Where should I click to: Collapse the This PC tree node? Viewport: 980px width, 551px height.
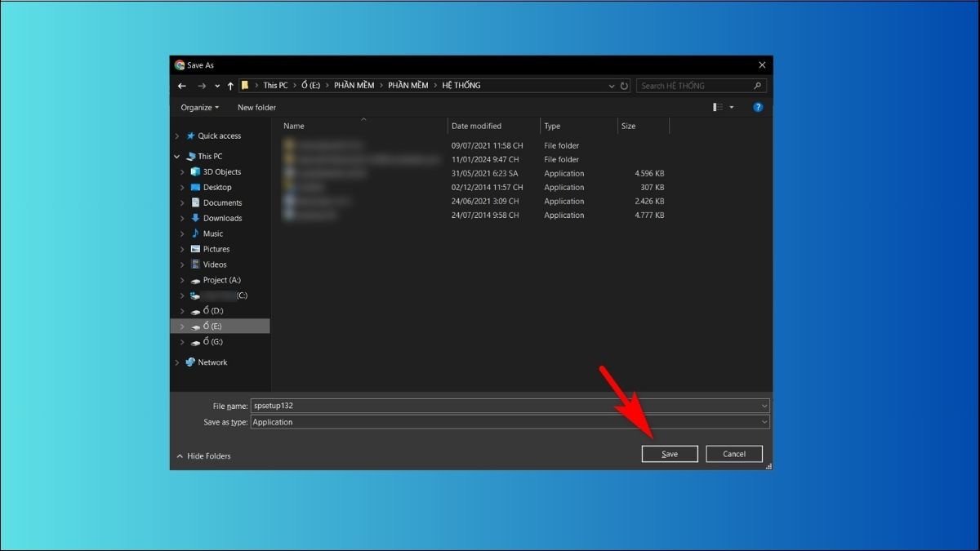(x=177, y=156)
